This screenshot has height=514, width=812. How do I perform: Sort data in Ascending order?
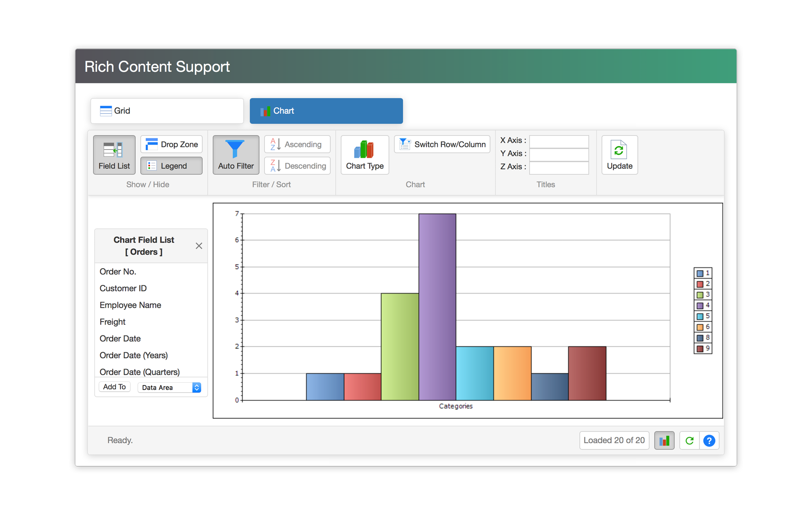(x=297, y=144)
